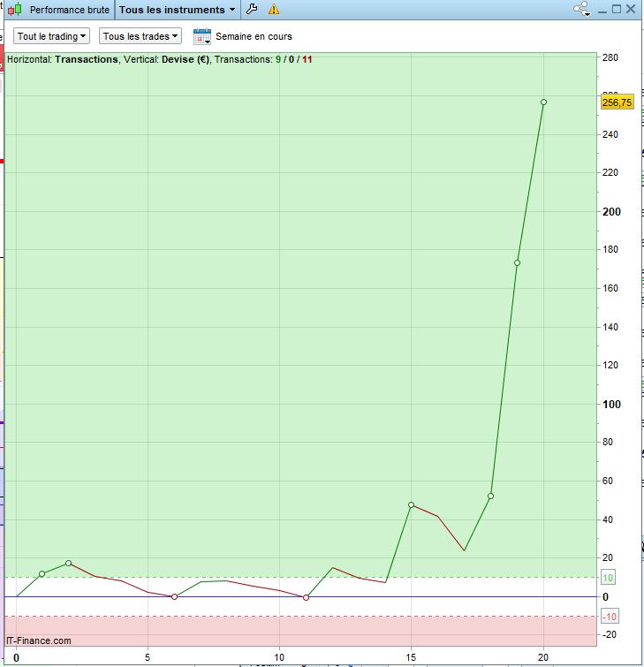Expand the Tous les trades dropdown

click(x=140, y=36)
